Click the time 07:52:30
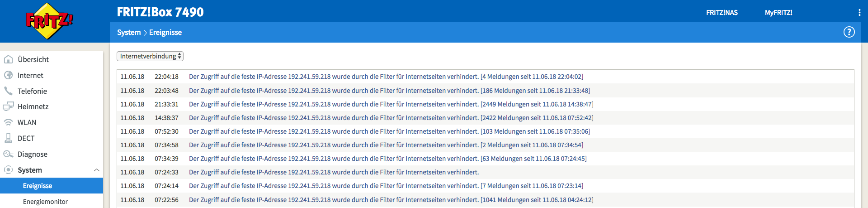This screenshot has width=868, height=208. [166, 131]
